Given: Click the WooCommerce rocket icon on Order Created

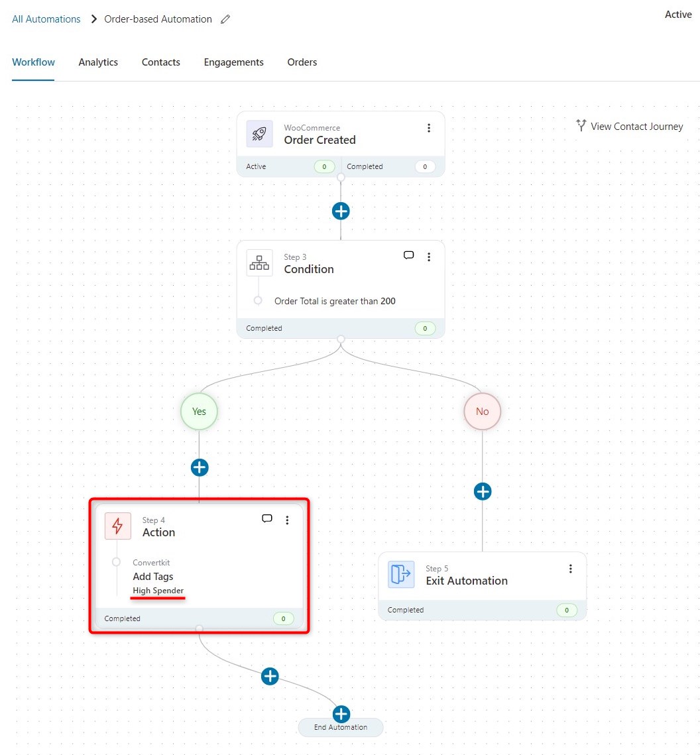Looking at the screenshot, I should click(x=259, y=133).
